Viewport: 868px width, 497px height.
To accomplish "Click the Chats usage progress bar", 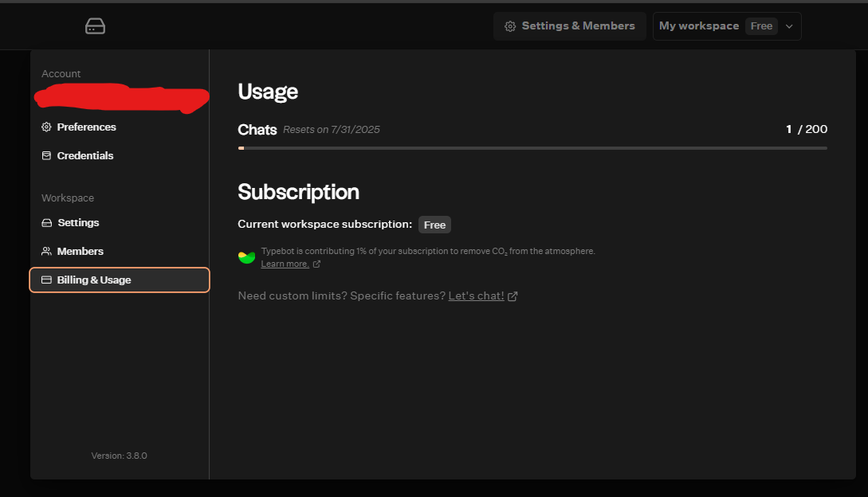I will pyautogui.click(x=532, y=148).
